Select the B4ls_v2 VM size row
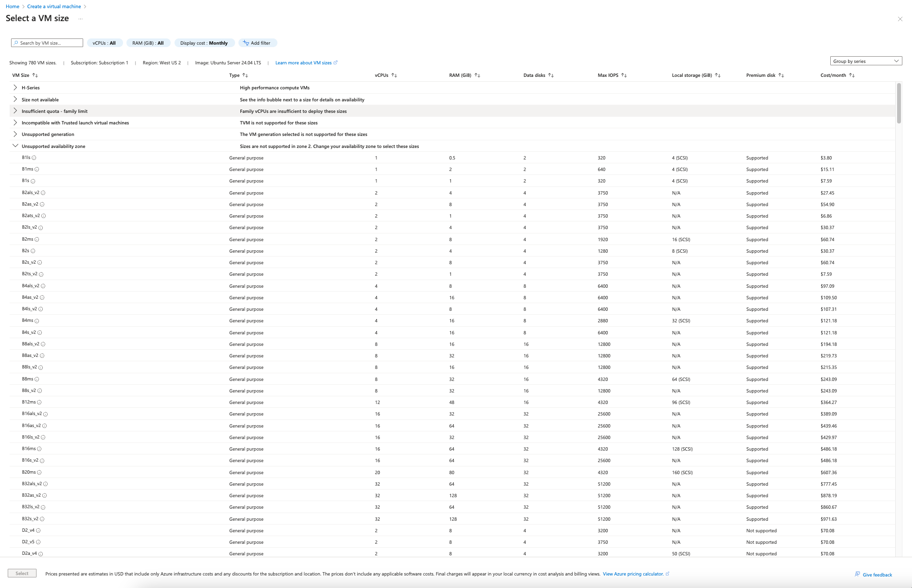The width and height of the screenshot is (912, 588). 452,309
